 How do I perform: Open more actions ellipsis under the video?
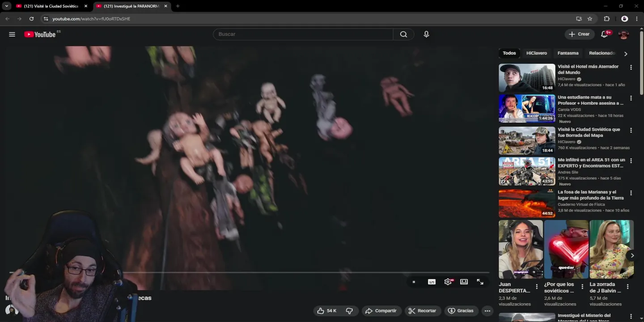[487, 311]
